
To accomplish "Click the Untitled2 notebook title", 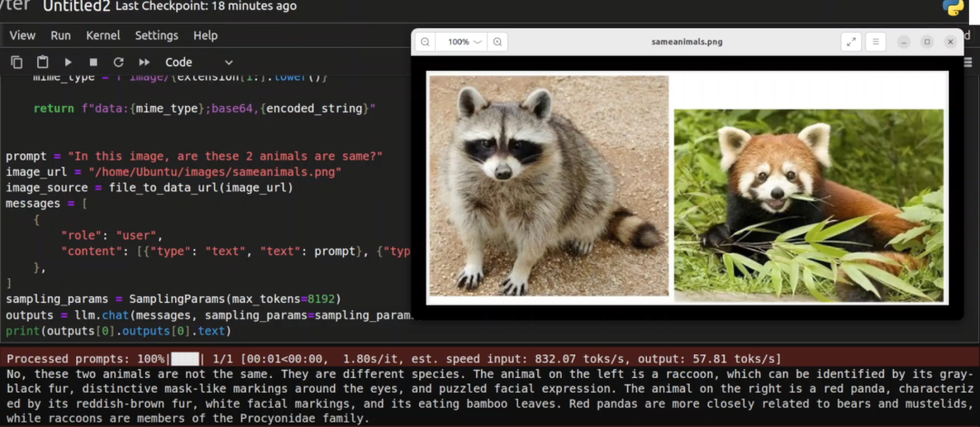I will tap(76, 6).
